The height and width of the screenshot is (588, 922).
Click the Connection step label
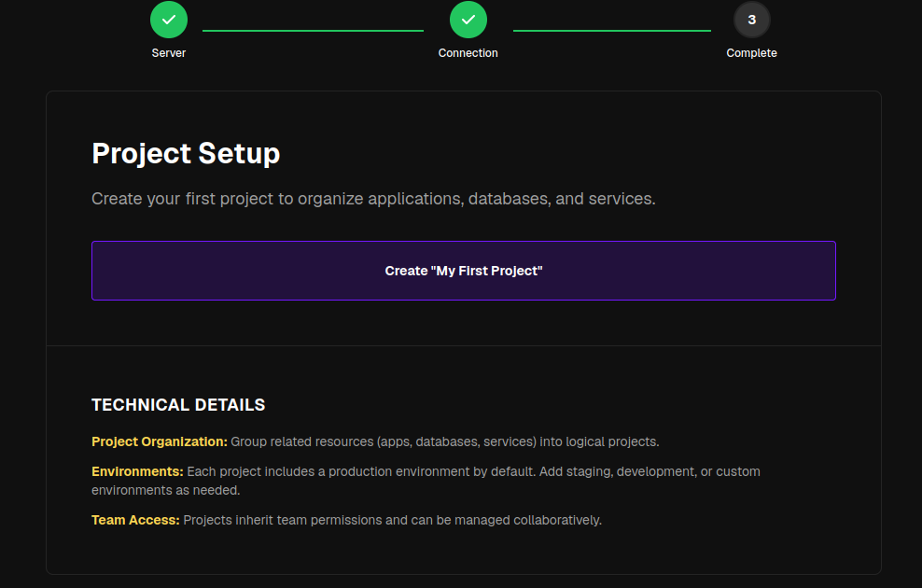[x=468, y=53]
